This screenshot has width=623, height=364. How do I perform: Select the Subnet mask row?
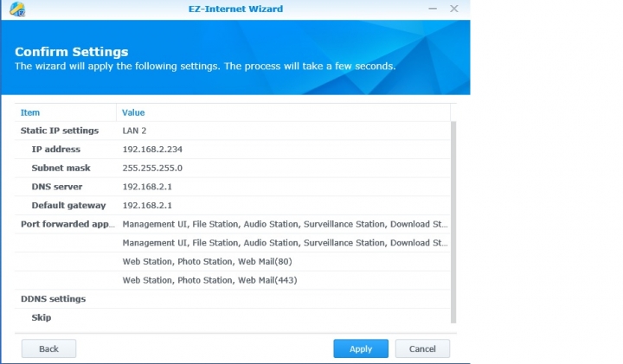click(x=233, y=168)
